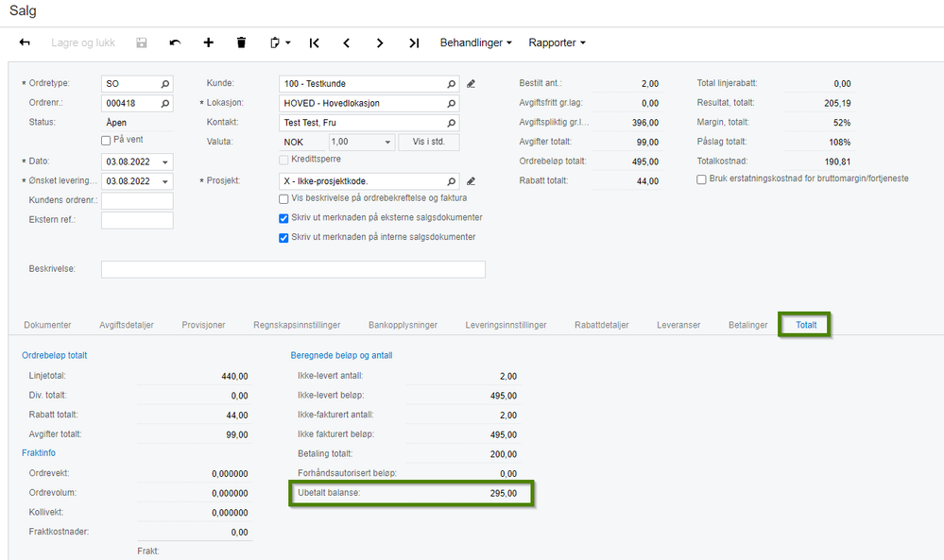Enable Bruk erstatningskostnad for bruttomargin checkbox
The image size is (944, 560).
pyautogui.click(x=701, y=179)
